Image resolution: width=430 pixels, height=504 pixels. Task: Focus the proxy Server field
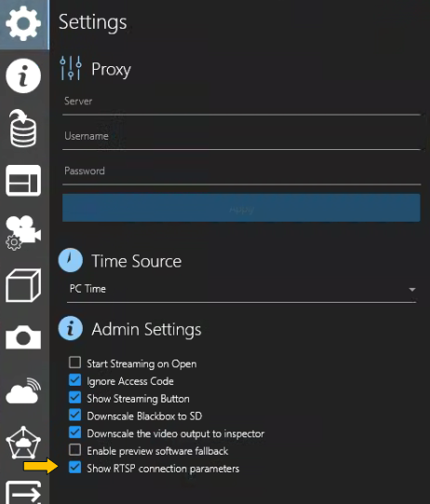click(x=241, y=103)
